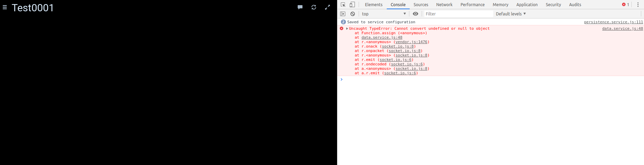This screenshot has height=165, width=644.
Task: Open the chat comment icon
Action: pos(300,7)
